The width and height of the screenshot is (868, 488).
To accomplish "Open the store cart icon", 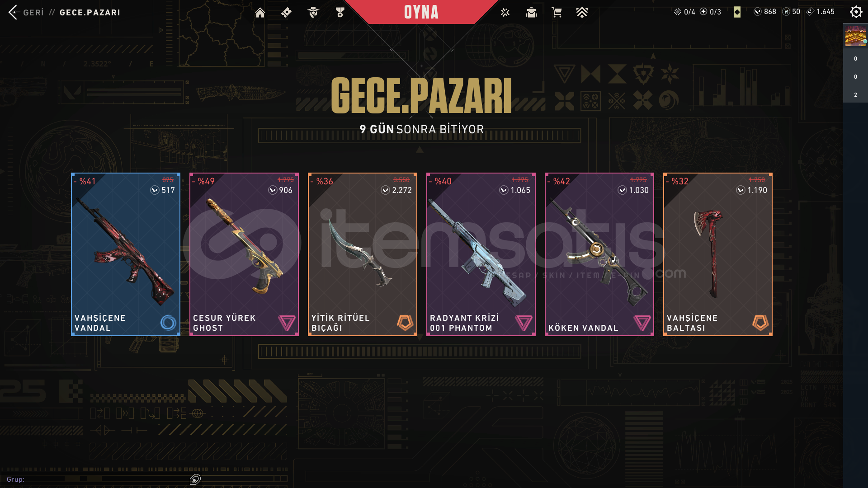I will click(x=557, y=13).
